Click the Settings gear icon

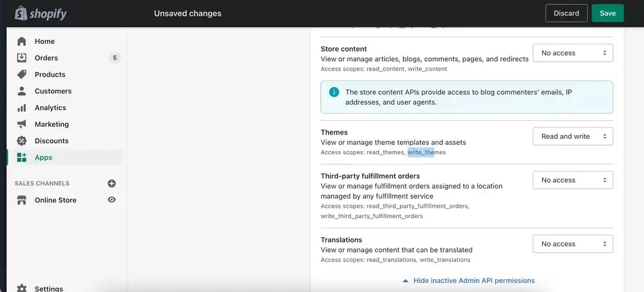click(x=22, y=288)
